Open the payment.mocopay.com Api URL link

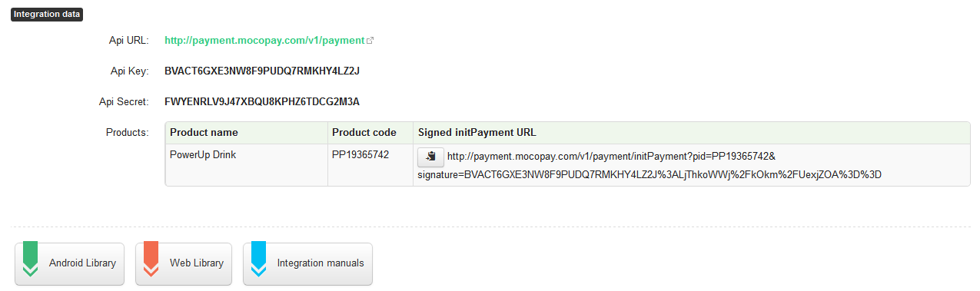tap(264, 40)
